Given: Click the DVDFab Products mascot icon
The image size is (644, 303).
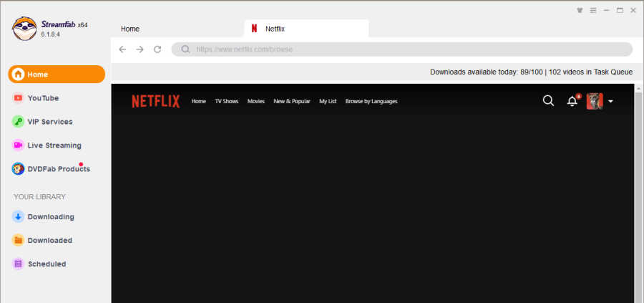Looking at the screenshot, I should click(x=18, y=169).
